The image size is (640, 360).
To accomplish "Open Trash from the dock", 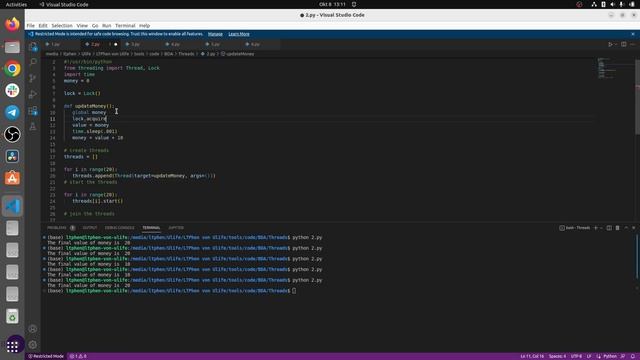I will tap(12, 316).
